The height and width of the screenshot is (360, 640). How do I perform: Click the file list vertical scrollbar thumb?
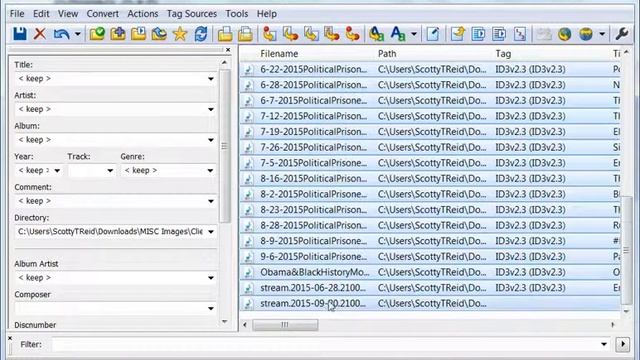click(x=626, y=250)
